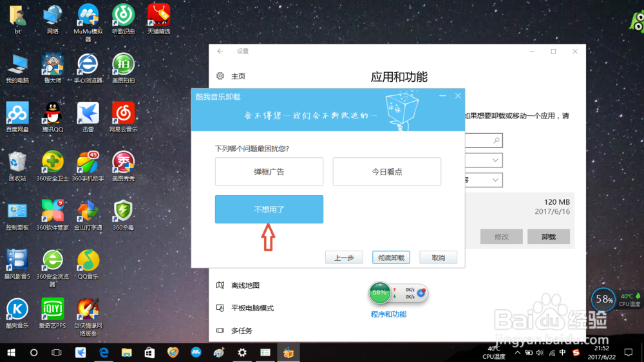Cancel the uninstall with 取消
Viewport: 644px width, 362px height.
point(438,258)
